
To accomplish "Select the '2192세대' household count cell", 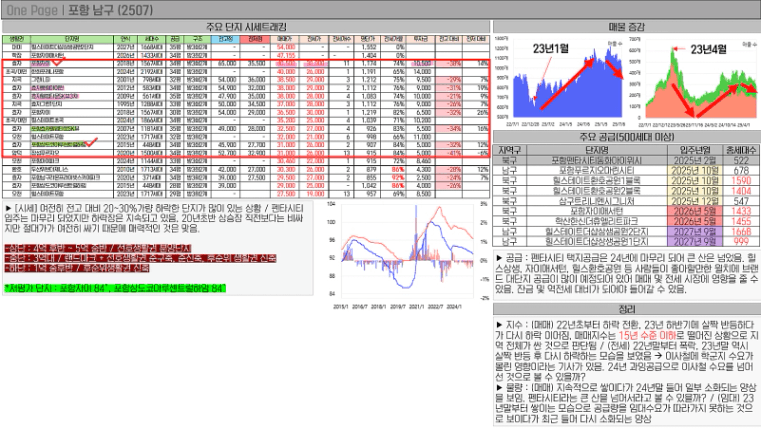I will (152, 71).
